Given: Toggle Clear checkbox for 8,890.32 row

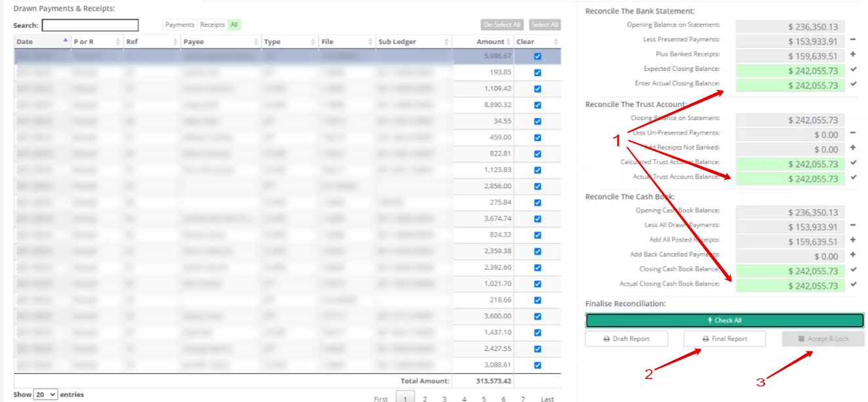Looking at the screenshot, I should point(538,105).
